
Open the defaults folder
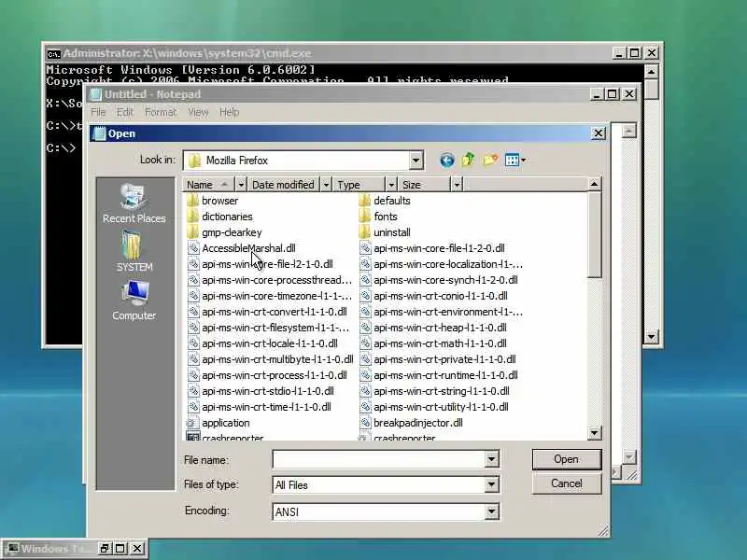coord(385,201)
